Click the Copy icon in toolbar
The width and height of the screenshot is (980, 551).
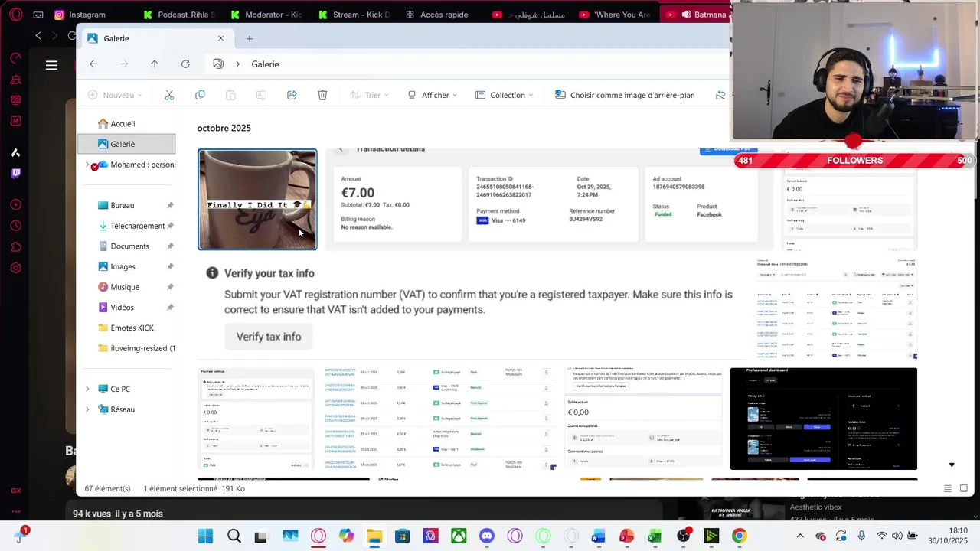click(x=200, y=95)
